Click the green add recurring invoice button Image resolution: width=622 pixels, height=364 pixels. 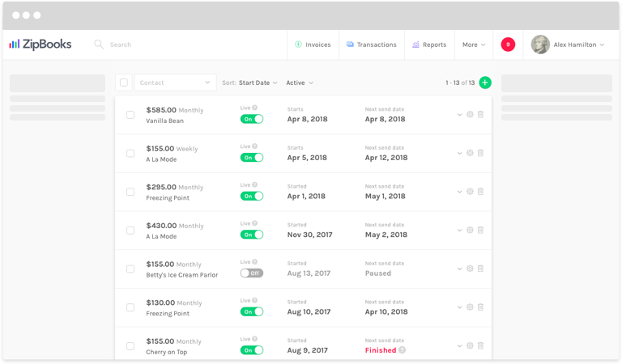coord(485,83)
